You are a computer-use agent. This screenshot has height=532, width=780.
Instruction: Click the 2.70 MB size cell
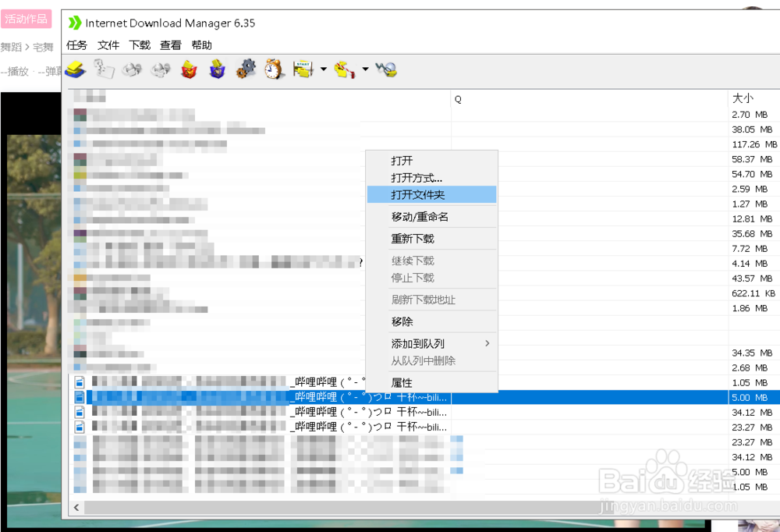[x=750, y=115]
